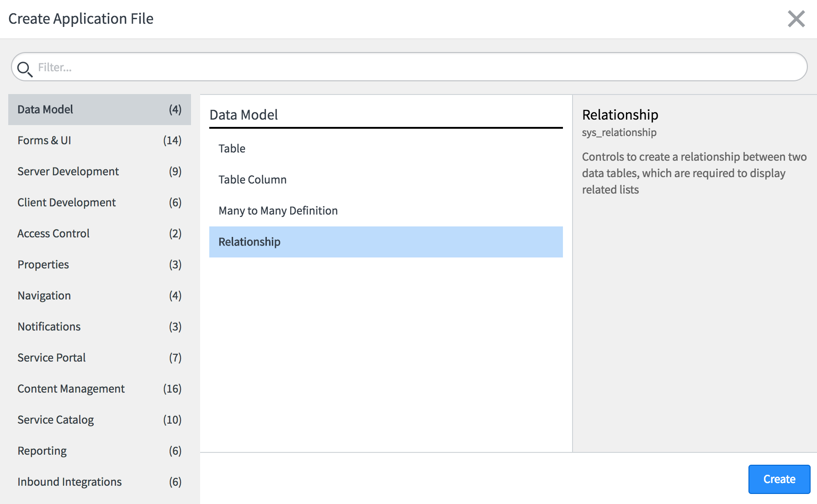
Task: Choose the Table file type
Action: point(386,149)
